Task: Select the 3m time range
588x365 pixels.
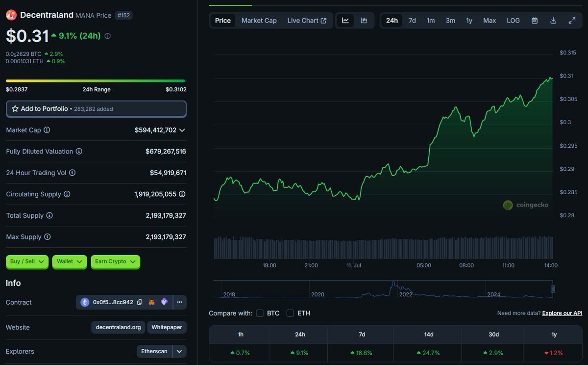Action: point(450,21)
